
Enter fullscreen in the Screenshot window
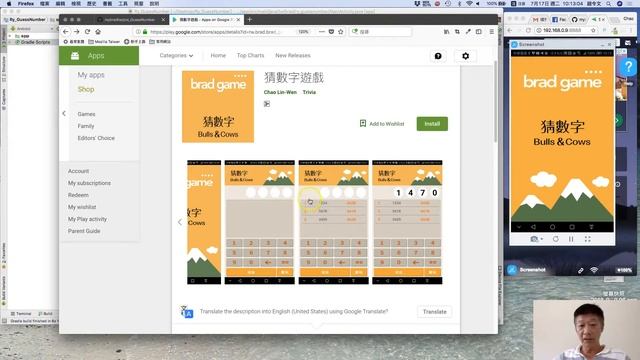point(587,239)
